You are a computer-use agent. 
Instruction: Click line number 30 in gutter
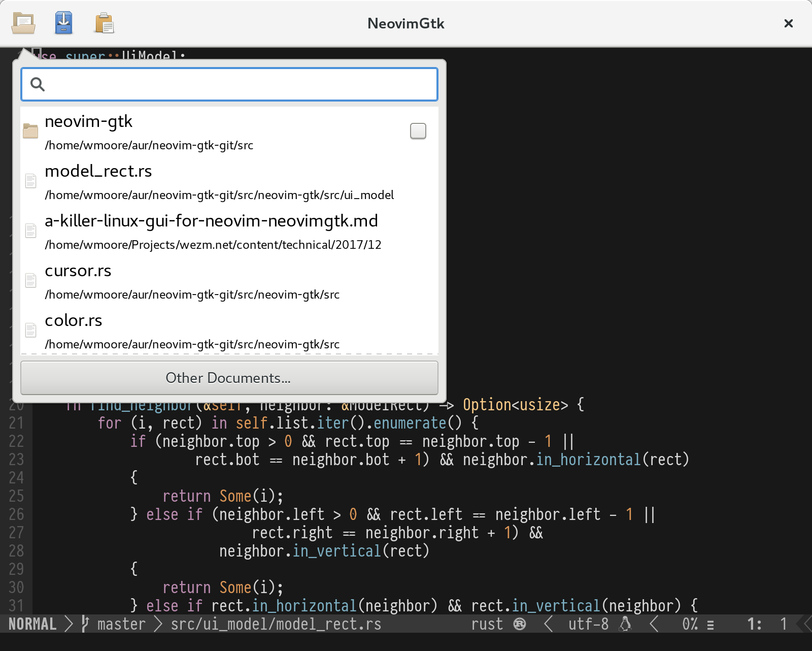[16, 587]
